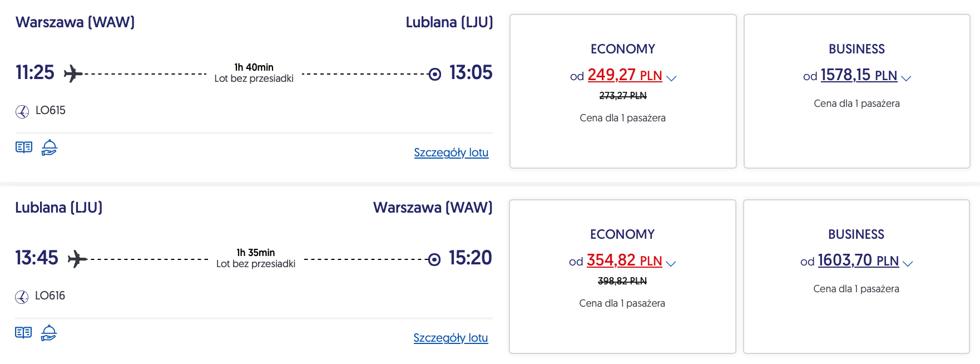980x364 pixels.
Task: Expand Business fare 1578,15 PLN chevron
Action: (906, 78)
